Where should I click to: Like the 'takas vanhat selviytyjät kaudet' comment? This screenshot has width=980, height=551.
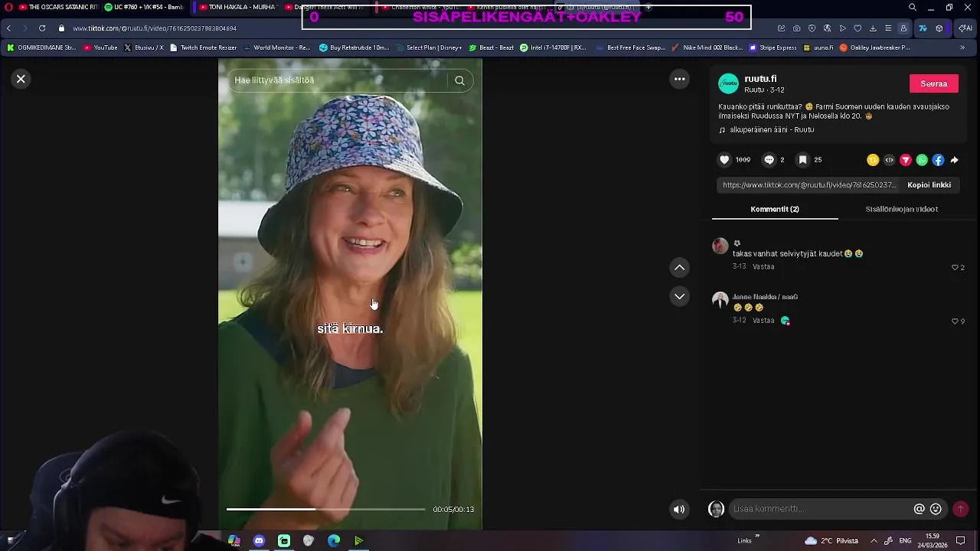955,268
